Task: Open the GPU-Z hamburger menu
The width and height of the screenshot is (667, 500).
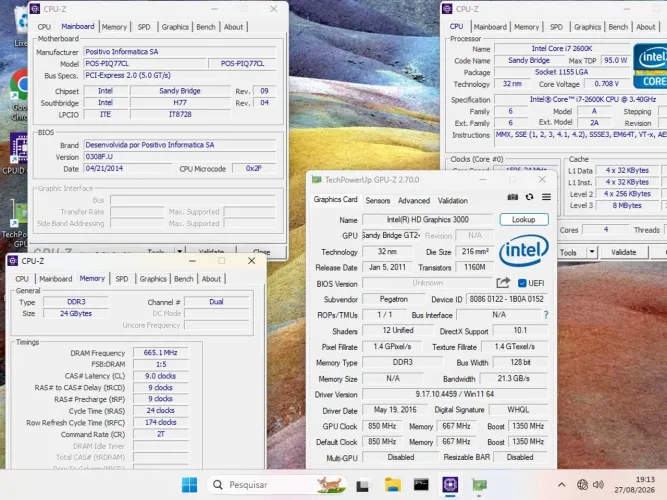Action: click(546, 197)
